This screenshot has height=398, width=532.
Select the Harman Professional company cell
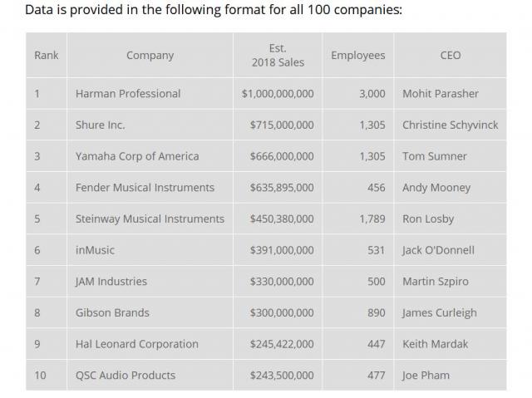[x=128, y=94]
